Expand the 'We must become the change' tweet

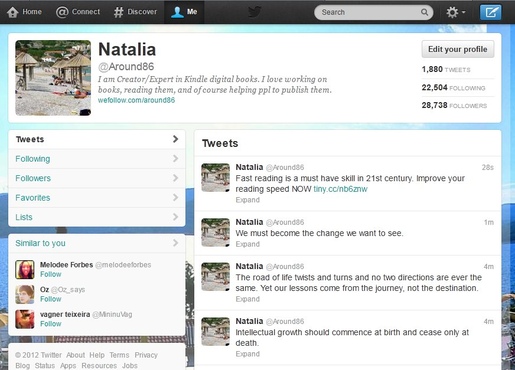248,244
